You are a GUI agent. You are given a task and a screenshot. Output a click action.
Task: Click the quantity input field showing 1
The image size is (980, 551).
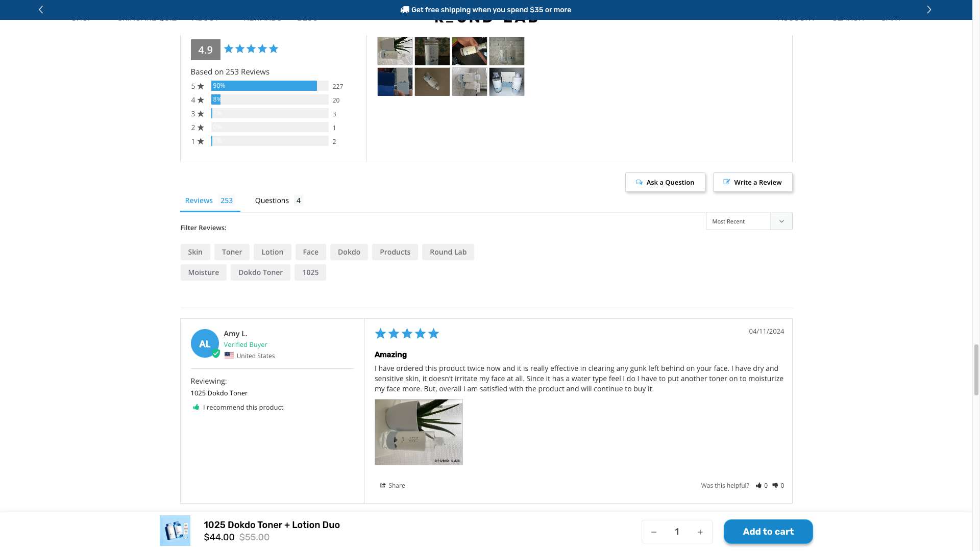[x=677, y=532]
